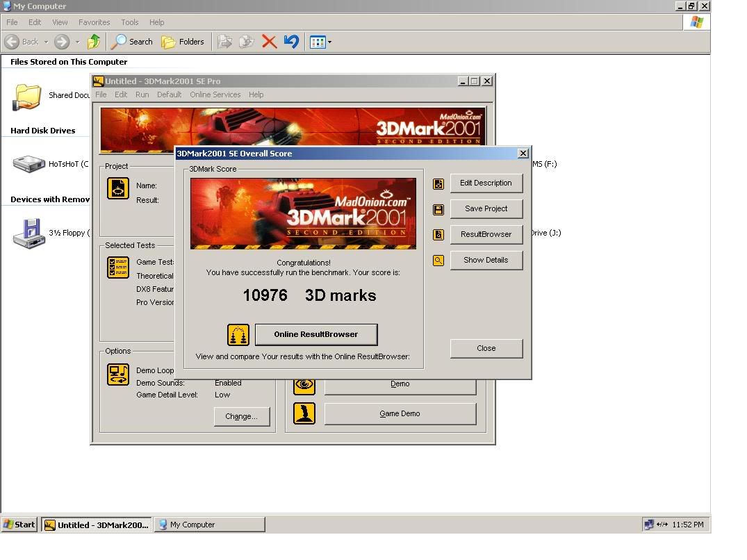
Task: Click the Search button in My Computer toolbar
Action: click(132, 42)
